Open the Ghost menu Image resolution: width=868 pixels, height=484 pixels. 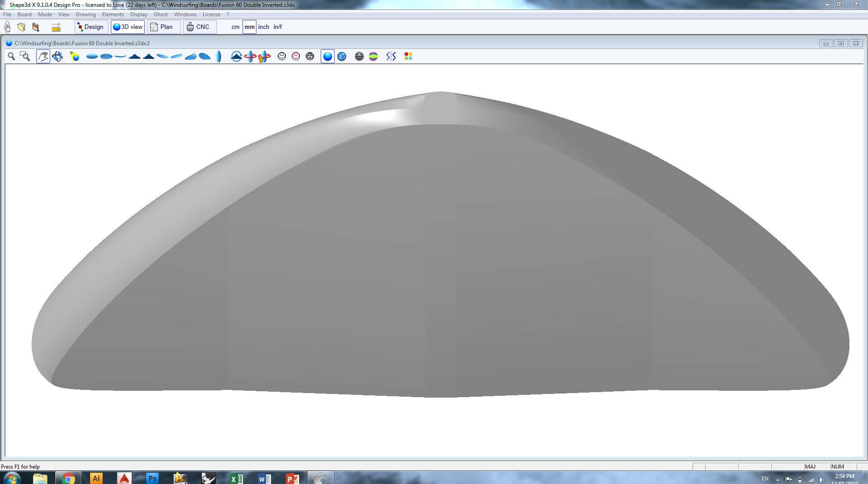161,14
